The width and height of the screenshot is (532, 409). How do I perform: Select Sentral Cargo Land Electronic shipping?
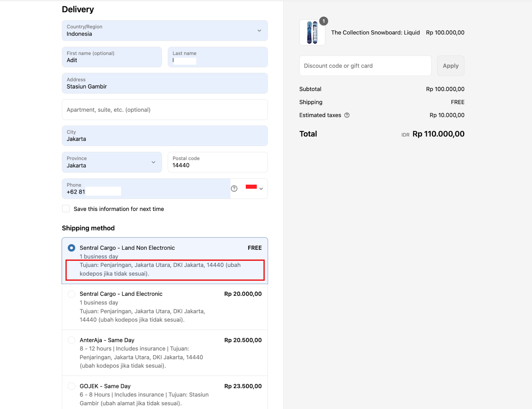click(71, 294)
